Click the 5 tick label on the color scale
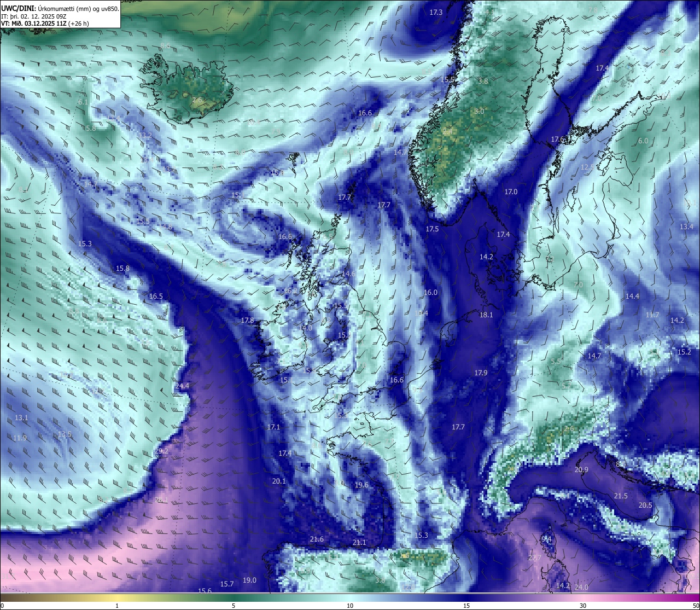700x610 pixels. pos(234,606)
